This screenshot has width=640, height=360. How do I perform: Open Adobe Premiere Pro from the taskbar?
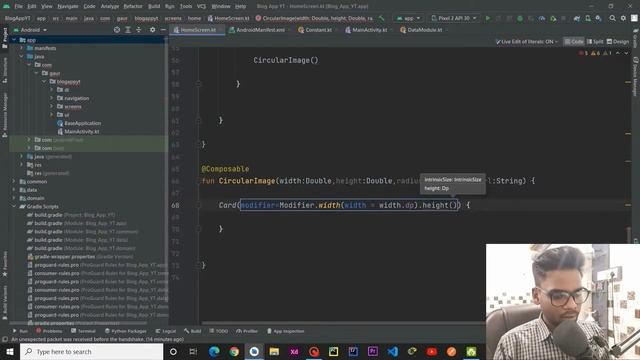point(372,351)
